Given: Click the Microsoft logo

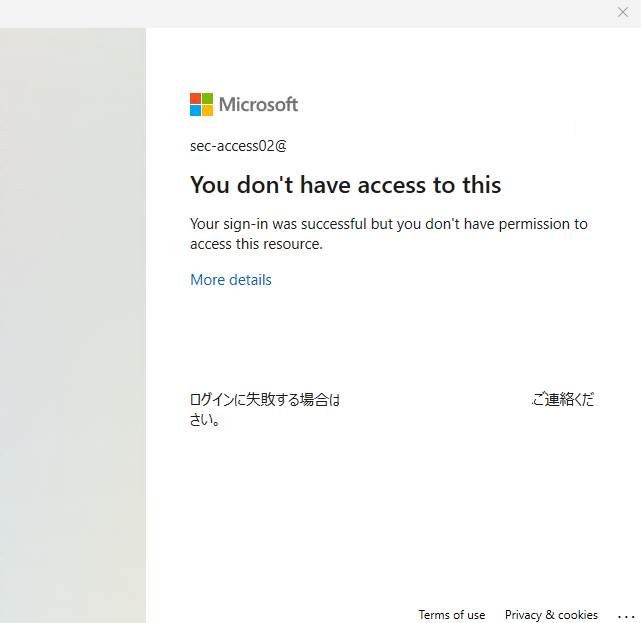Looking at the screenshot, I should [x=244, y=104].
